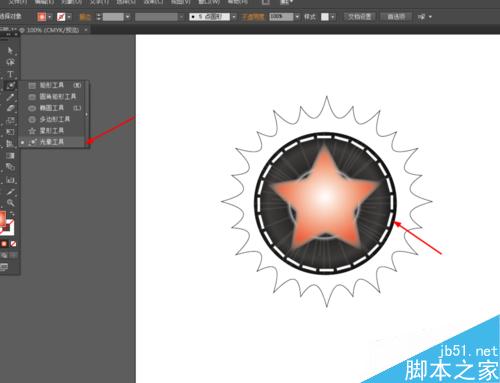The height and width of the screenshot is (383, 500).
Task: Select the Column Graph tool
Action: (10, 144)
